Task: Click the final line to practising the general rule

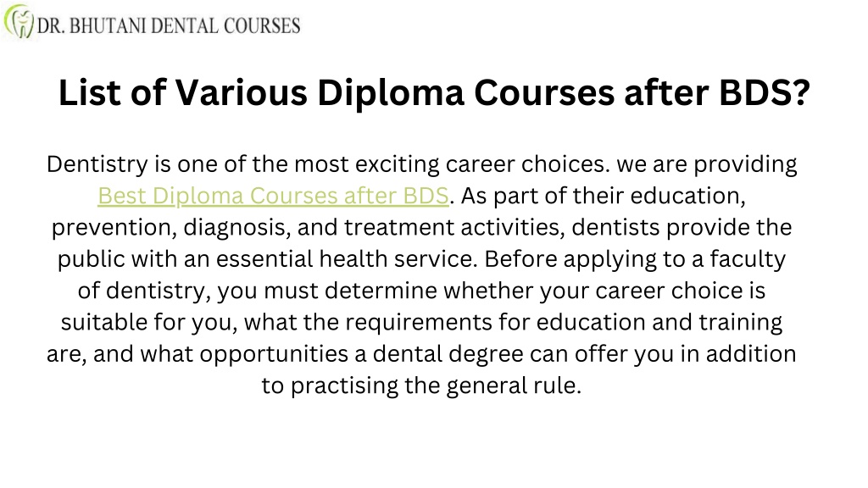Action: pos(421,385)
